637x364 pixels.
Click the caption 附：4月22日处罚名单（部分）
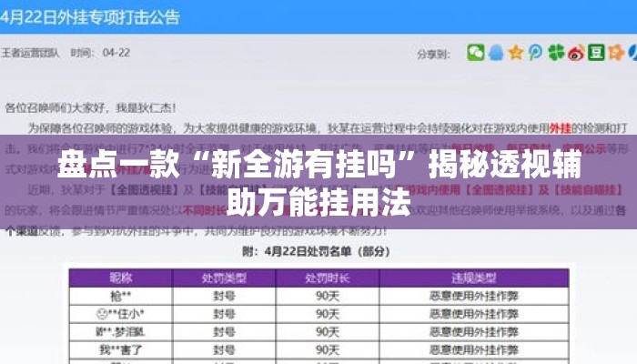coord(316,251)
